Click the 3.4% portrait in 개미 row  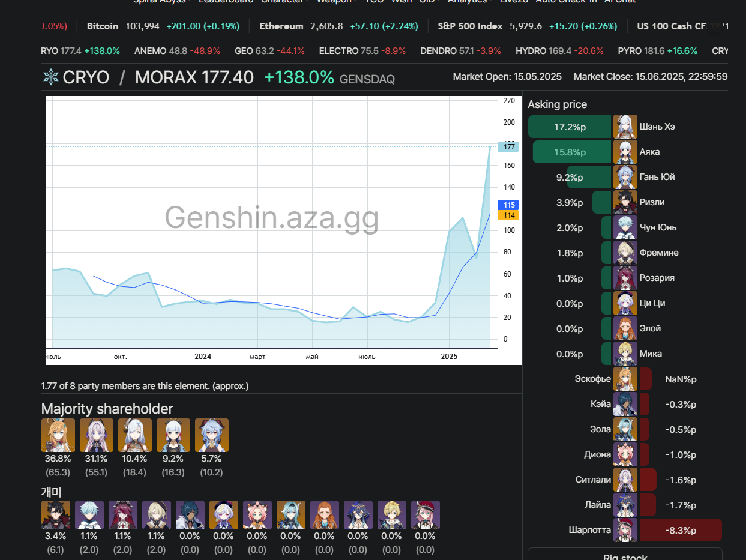pos(56,515)
